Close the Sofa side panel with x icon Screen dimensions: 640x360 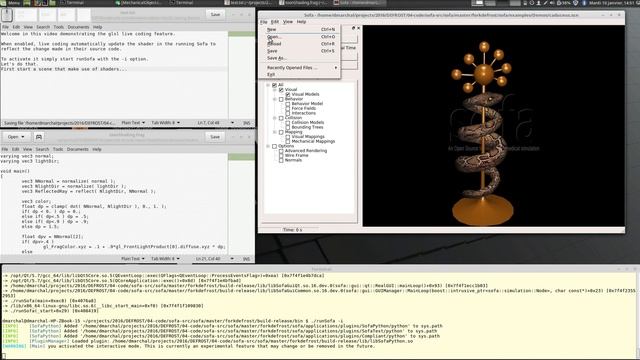coord(358,28)
